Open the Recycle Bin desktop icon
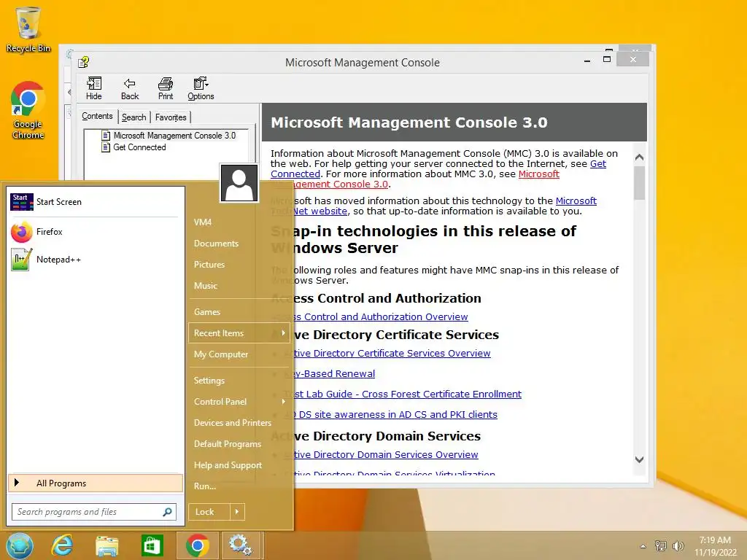The width and height of the screenshot is (747, 560). tap(28, 29)
